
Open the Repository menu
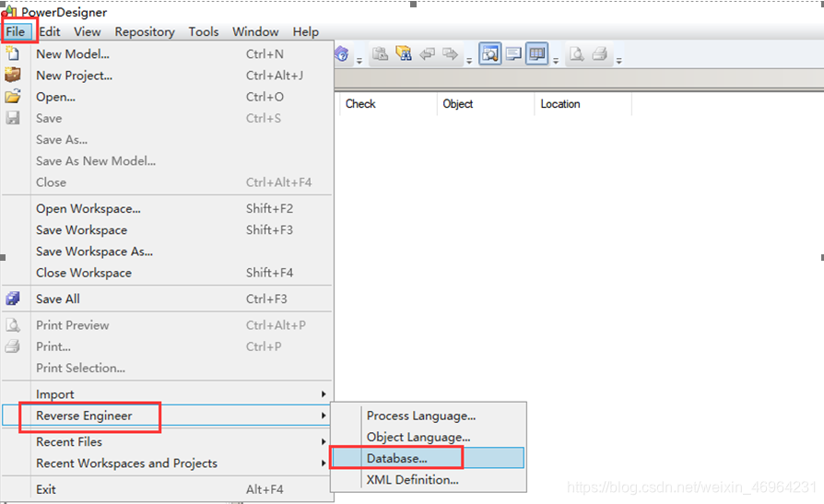145,32
